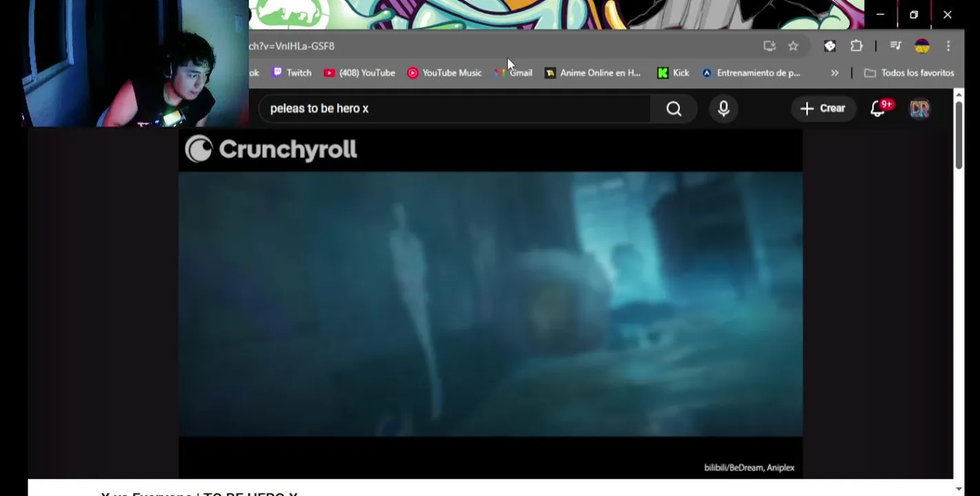The image size is (980, 496).
Task: Open the YouTube Music bookmark
Action: (445, 72)
